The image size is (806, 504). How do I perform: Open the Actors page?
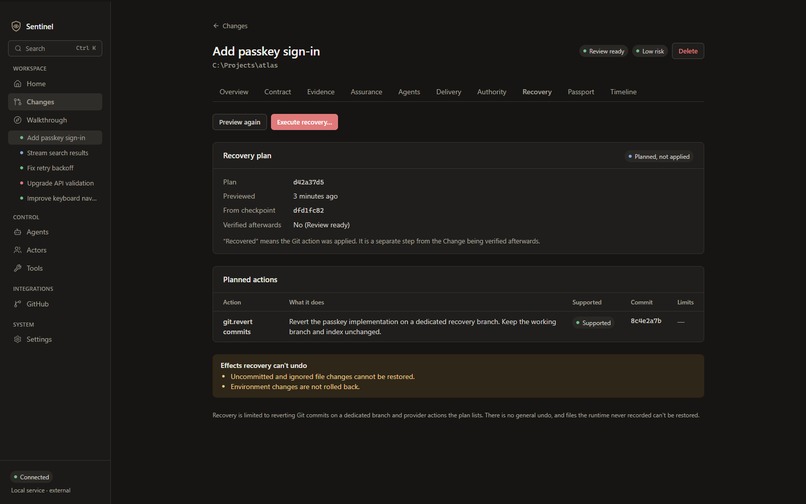(x=55, y=250)
